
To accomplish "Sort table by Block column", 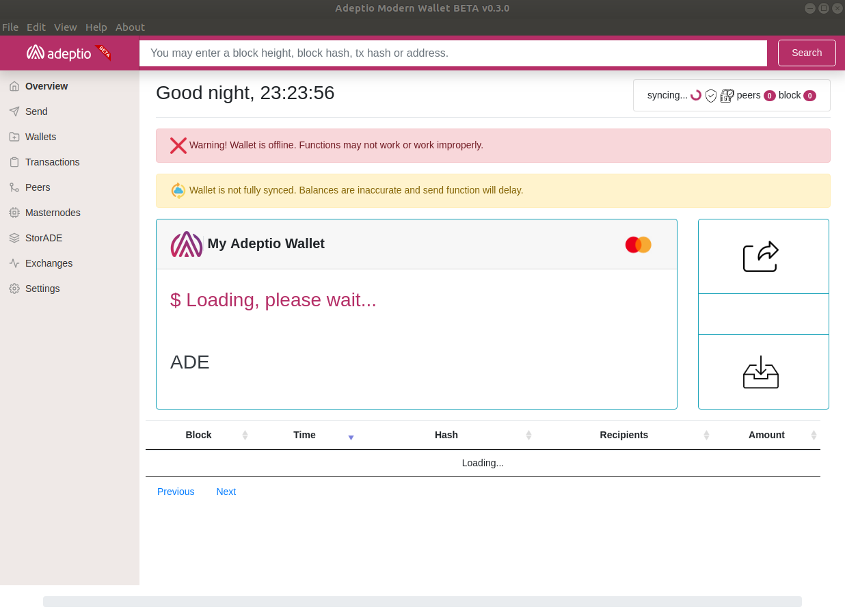I will [x=199, y=435].
